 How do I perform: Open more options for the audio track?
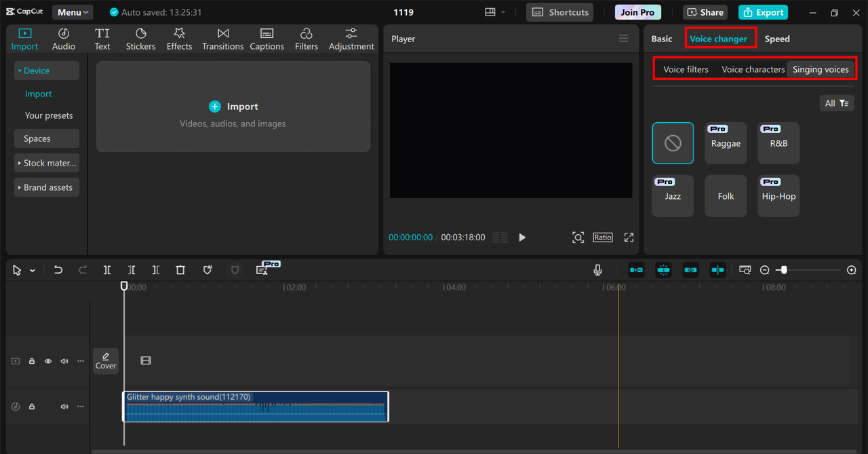point(81,406)
